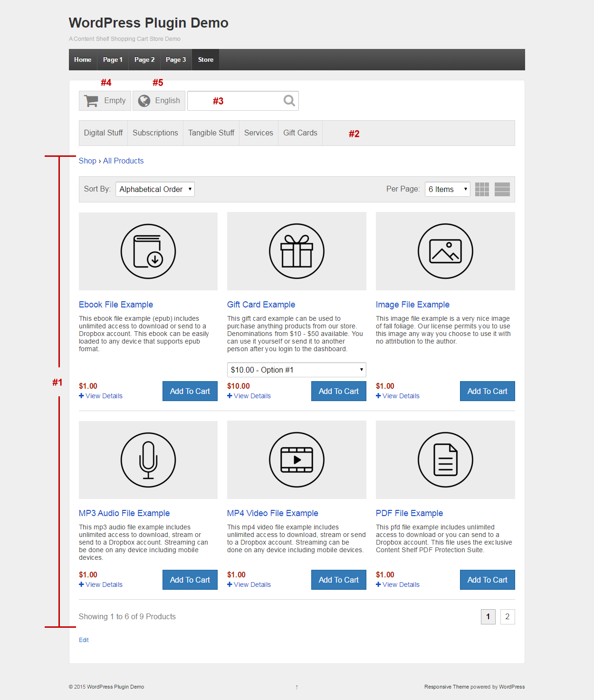
Task: Add Image File Example to cart
Action: 487,391
